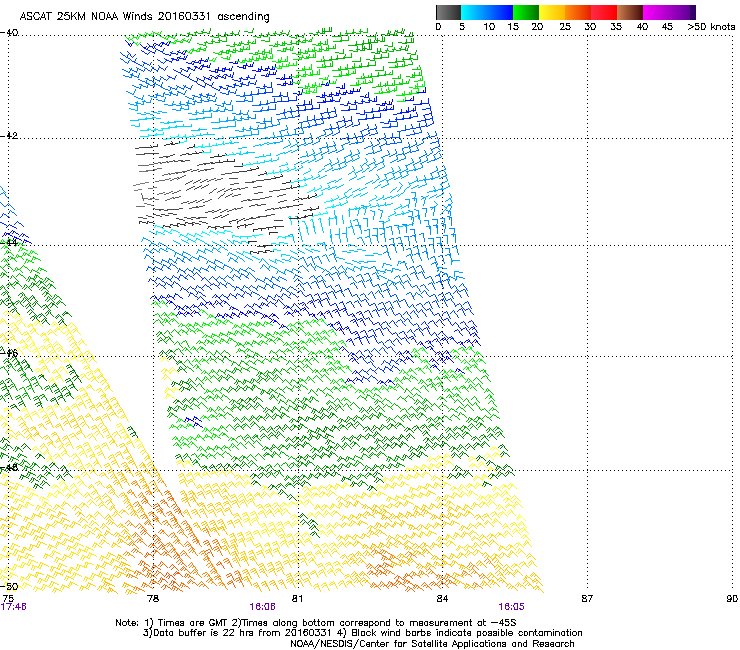Screen dimensions: 740x650
Task: Click the latitude label -50
Action: (9, 586)
